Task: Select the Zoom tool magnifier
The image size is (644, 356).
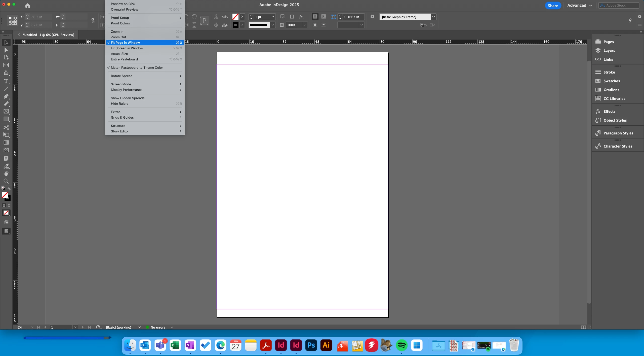Action: [x=6, y=181]
